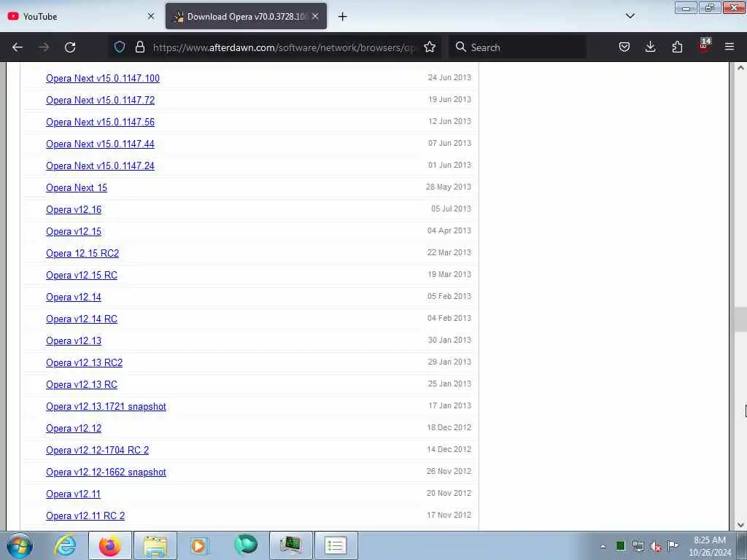The width and height of the screenshot is (747, 560).
Task: Click the search magnifier icon
Action: click(x=461, y=47)
